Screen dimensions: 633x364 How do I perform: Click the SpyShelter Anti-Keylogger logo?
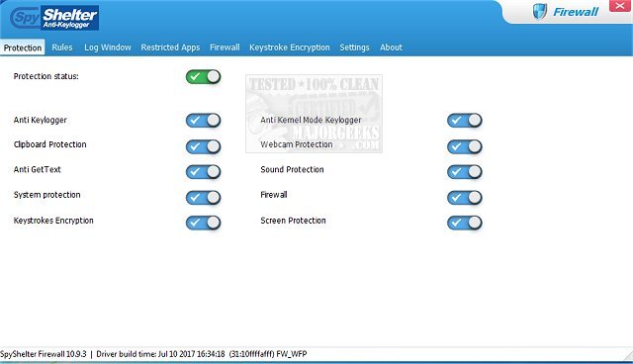pos(54,18)
